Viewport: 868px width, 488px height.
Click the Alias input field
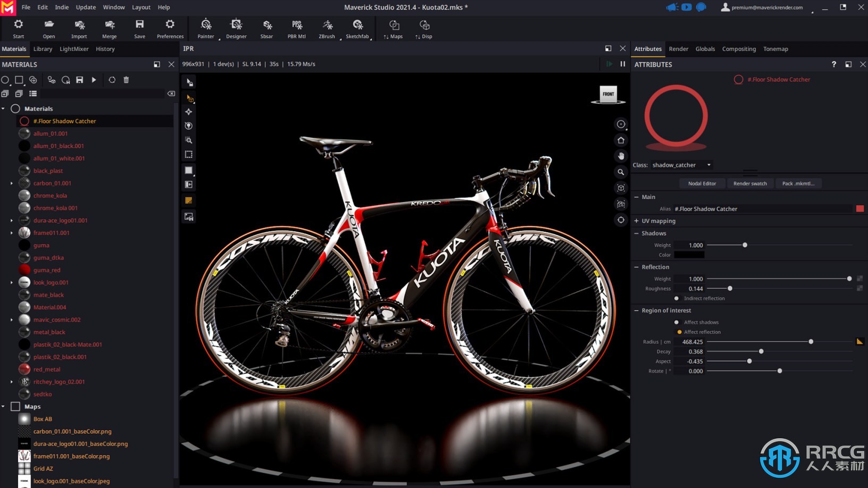pyautogui.click(x=763, y=209)
